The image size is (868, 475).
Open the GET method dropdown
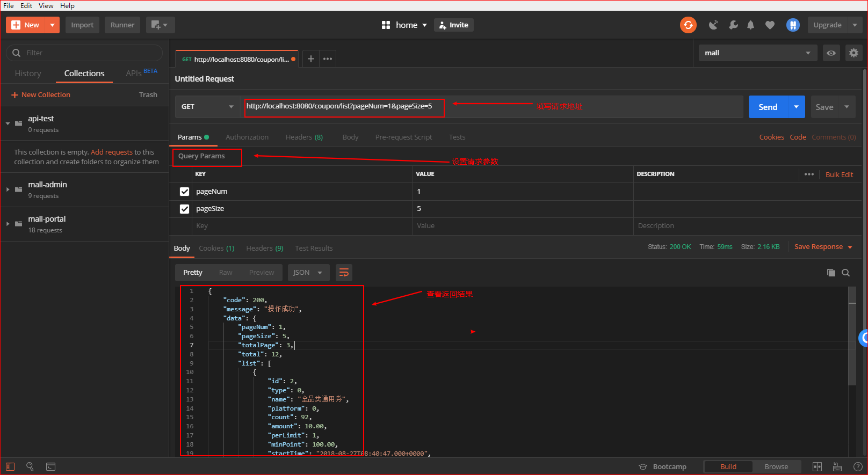tap(207, 107)
